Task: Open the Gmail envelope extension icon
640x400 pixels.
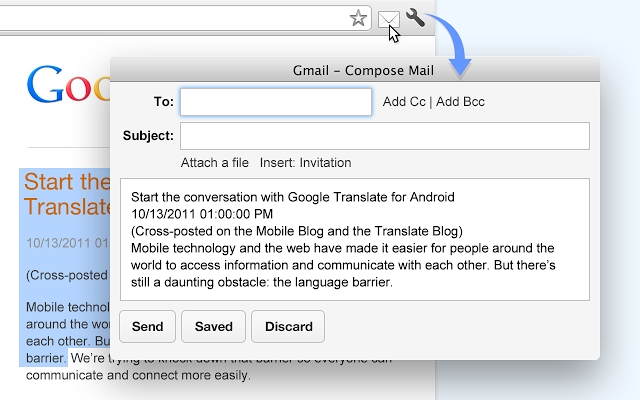Action: [x=388, y=18]
